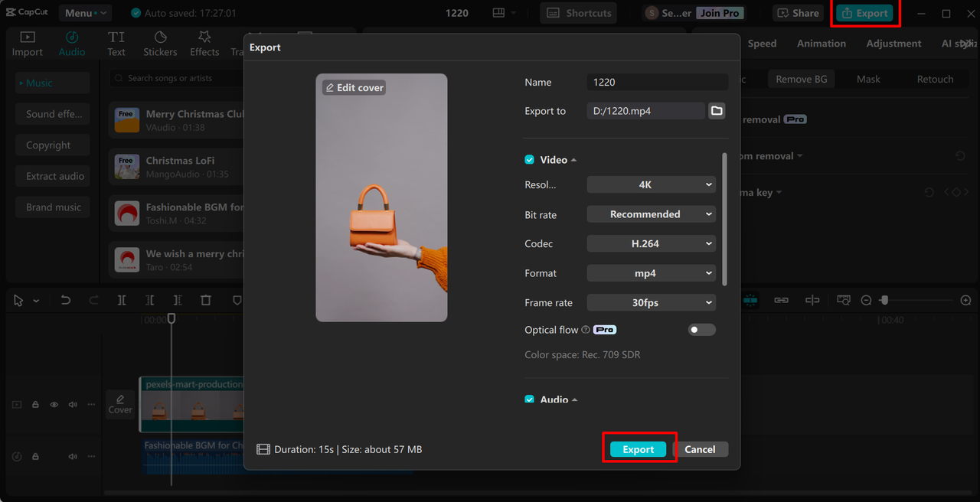Collapse the Video section arrow
This screenshot has height=502, width=980.
tap(574, 160)
